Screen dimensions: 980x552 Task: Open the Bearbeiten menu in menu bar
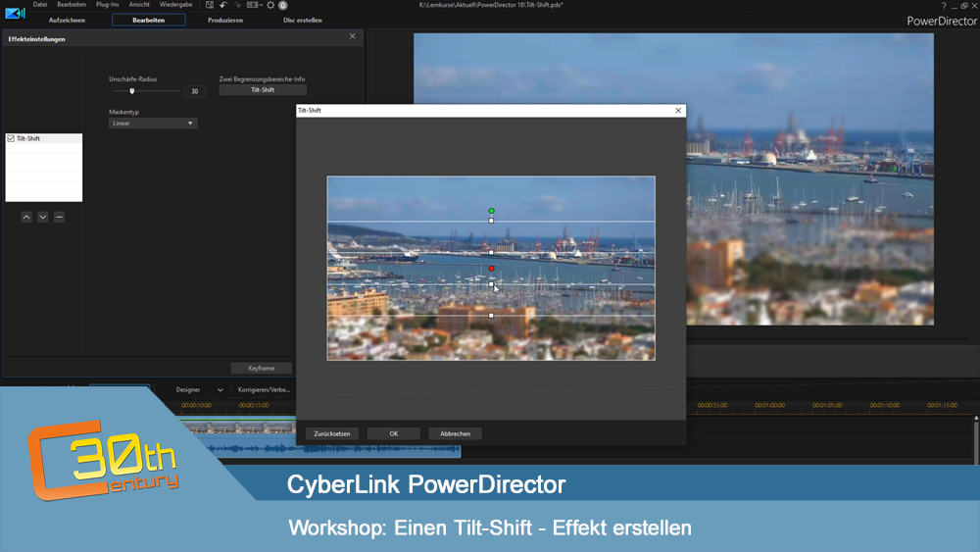[x=72, y=4]
